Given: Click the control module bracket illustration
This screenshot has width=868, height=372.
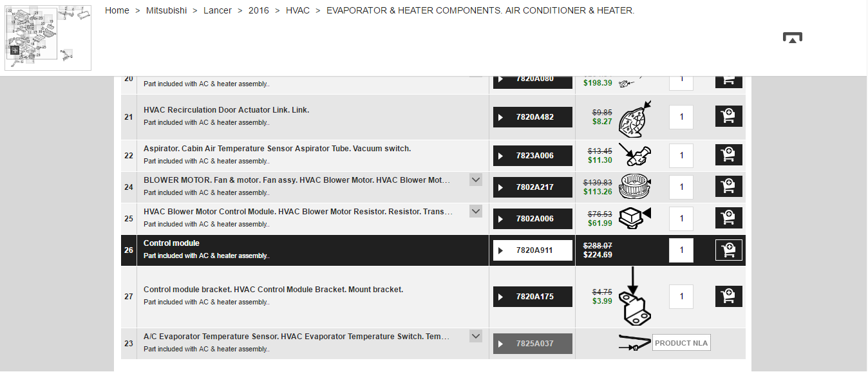Looking at the screenshot, I should tap(634, 297).
